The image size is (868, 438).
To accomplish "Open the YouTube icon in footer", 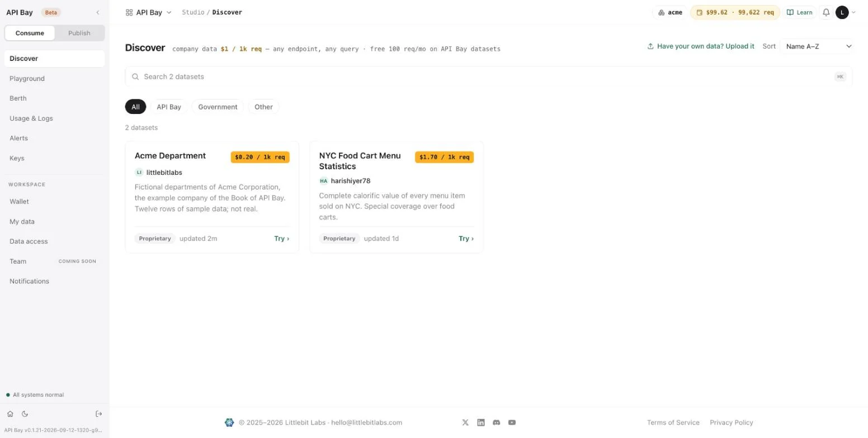I will point(512,422).
